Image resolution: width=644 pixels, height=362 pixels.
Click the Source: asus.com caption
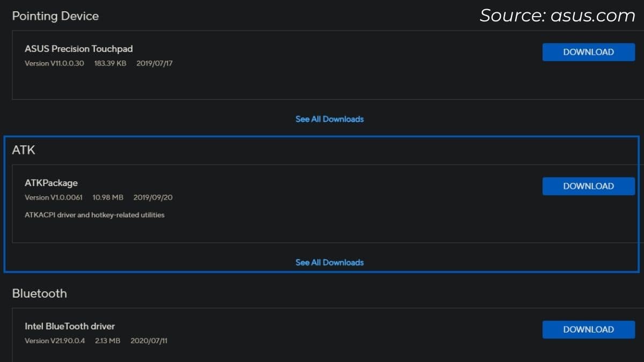click(557, 16)
